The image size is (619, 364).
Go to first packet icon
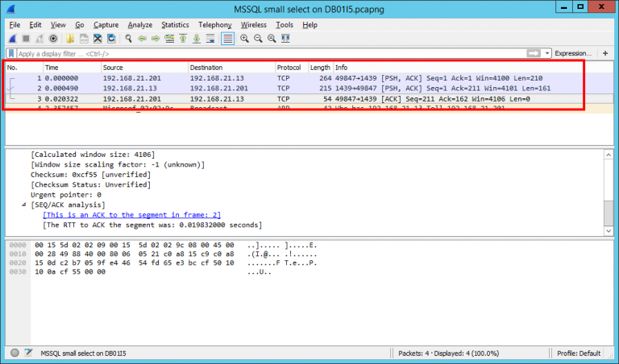[183, 39]
